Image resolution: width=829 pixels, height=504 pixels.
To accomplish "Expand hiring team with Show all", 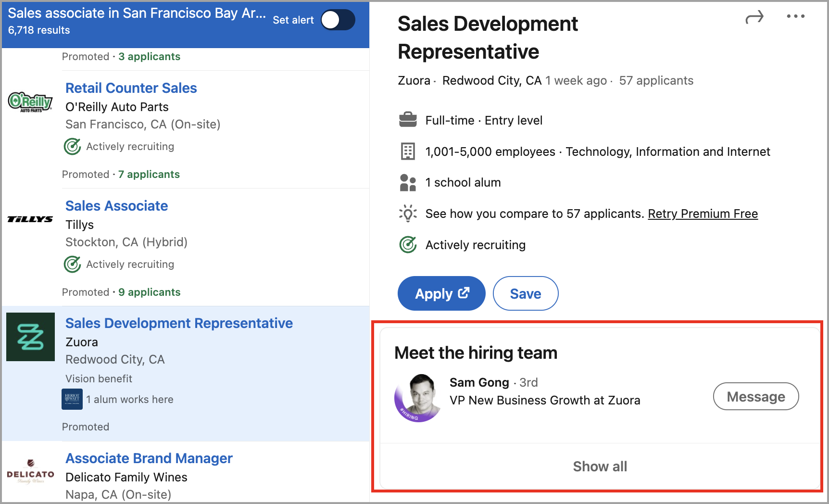I will [x=600, y=466].
